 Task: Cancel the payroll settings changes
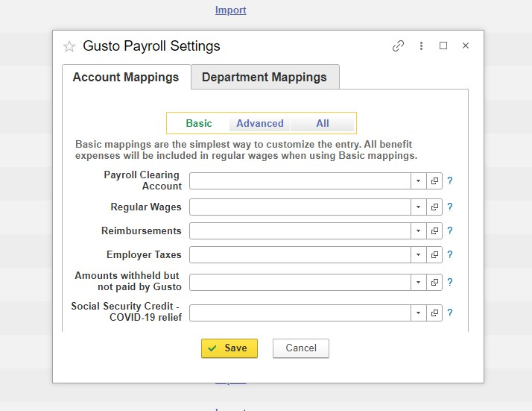(x=301, y=348)
